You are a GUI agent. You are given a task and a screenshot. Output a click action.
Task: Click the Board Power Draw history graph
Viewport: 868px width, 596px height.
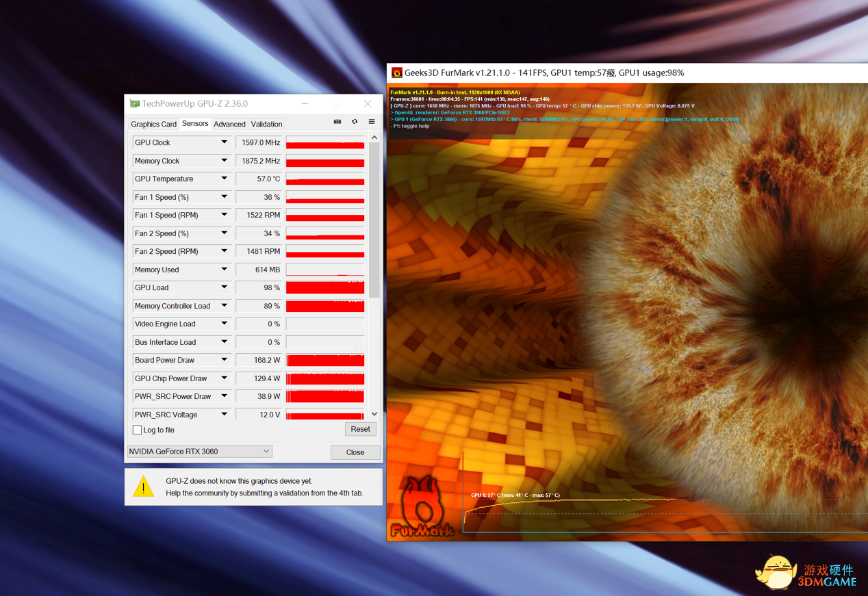point(325,360)
